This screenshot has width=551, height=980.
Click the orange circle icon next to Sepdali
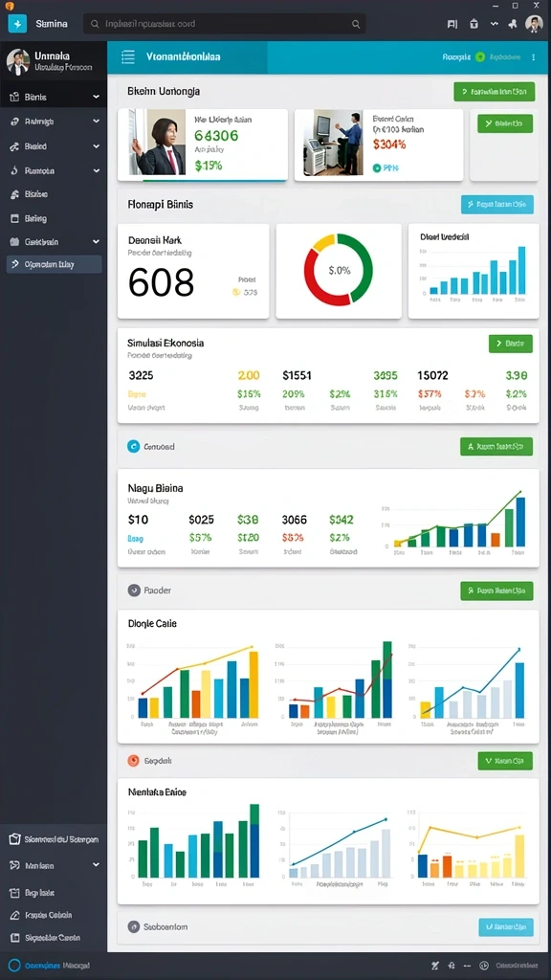tap(133, 761)
